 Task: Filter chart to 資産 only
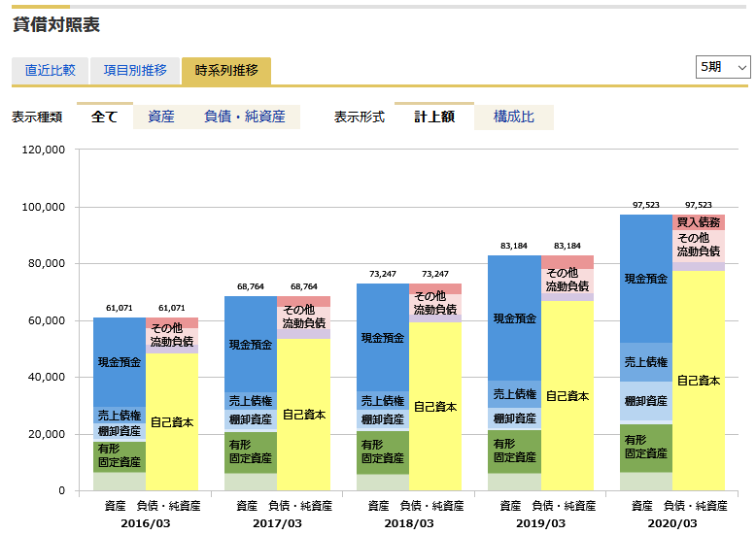161,117
